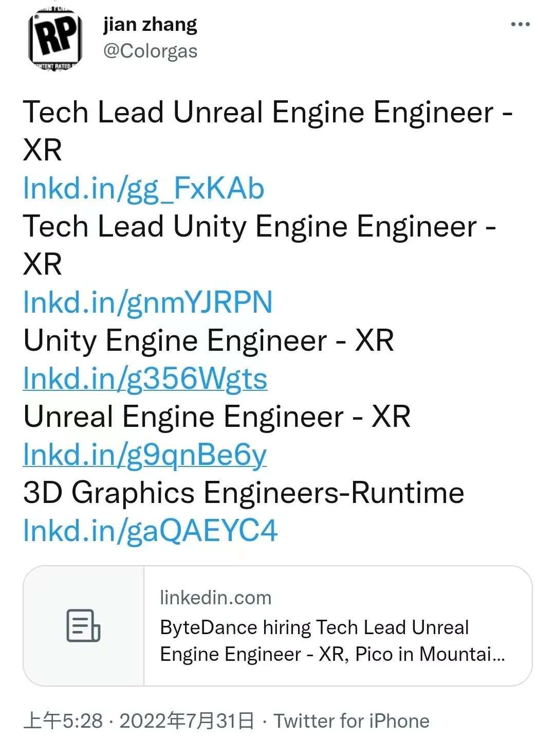The height and width of the screenshot is (756, 555).
Task: Select the Twitter for iPhone source label
Action: click(351, 721)
